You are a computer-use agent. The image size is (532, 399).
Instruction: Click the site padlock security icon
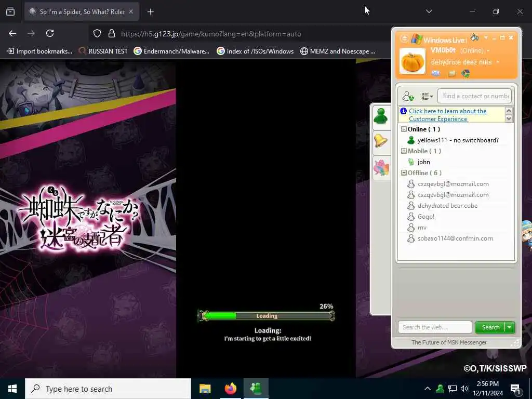(112, 34)
